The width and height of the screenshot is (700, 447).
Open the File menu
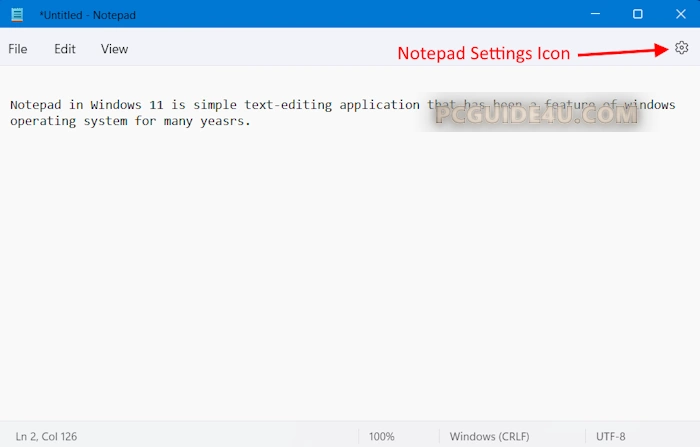(x=18, y=49)
